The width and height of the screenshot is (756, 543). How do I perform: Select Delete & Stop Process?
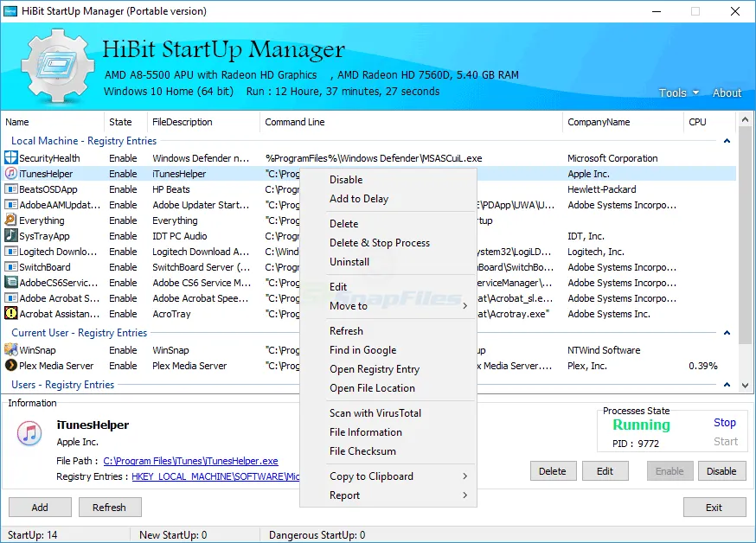388,243
